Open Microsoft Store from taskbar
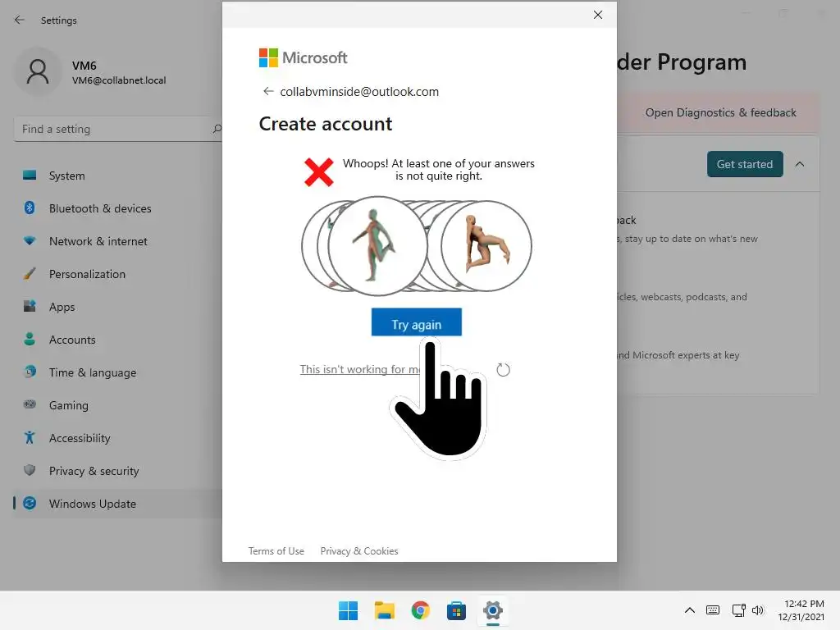840x630 pixels. tap(456, 610)
